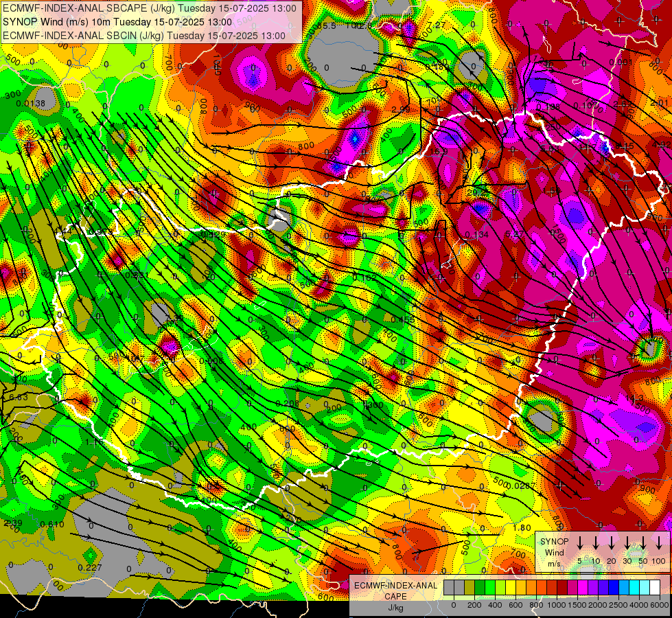Image resolution: width=672 pixels, height=618 pixels.
Task: Pick the pure yellow CAPE legend swatch
Action: 511,587
